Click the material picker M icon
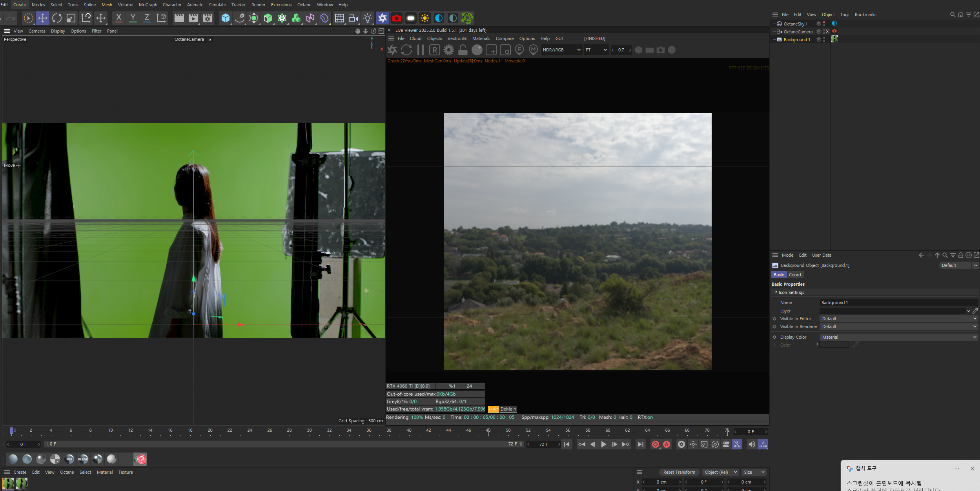Image resolution: width=980 pixels, height=491 pixels. click(x=534, y=49)
